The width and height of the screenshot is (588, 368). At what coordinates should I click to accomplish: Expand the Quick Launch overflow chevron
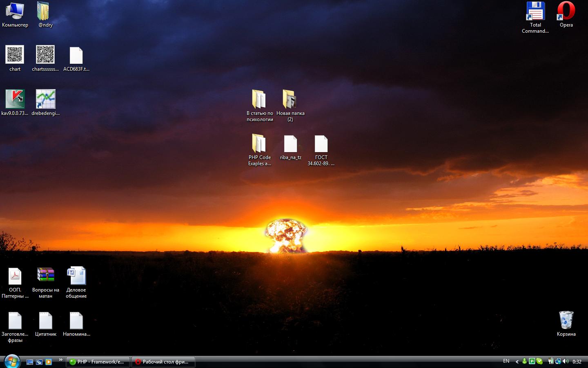60,360
